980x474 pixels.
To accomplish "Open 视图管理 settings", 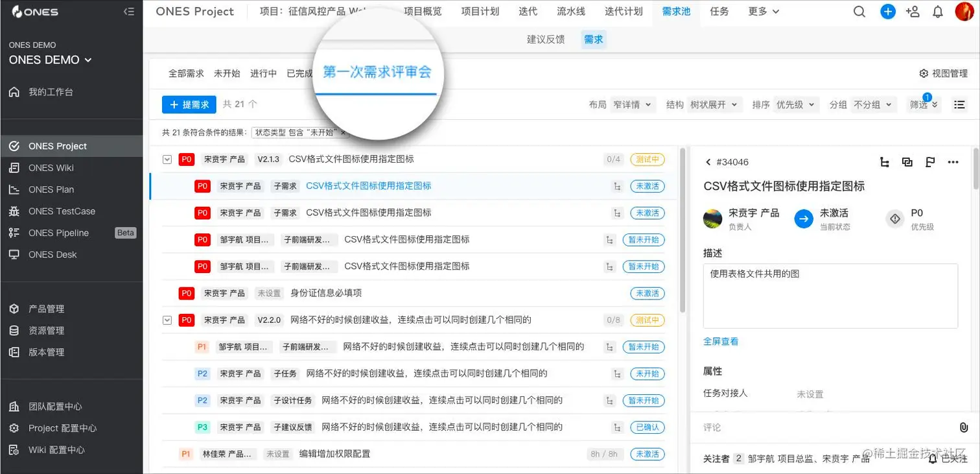I will (944, 73).
